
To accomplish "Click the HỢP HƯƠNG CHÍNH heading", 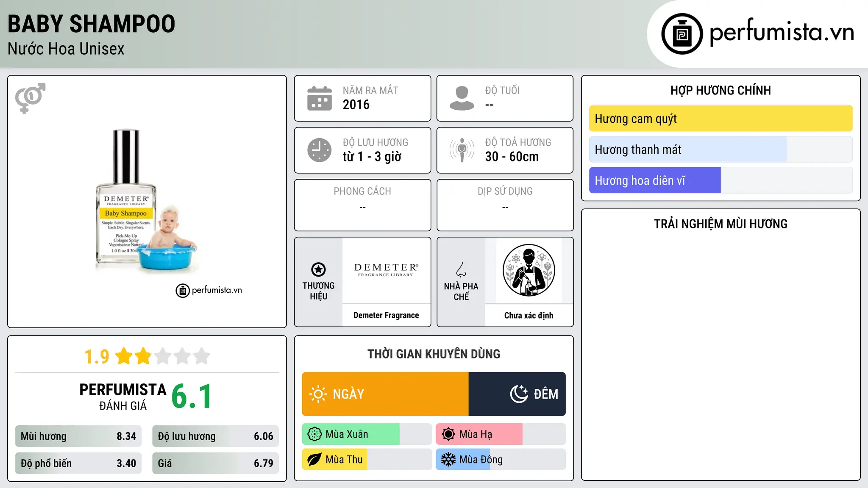I will pyautogui.click(x=721, y=90).
